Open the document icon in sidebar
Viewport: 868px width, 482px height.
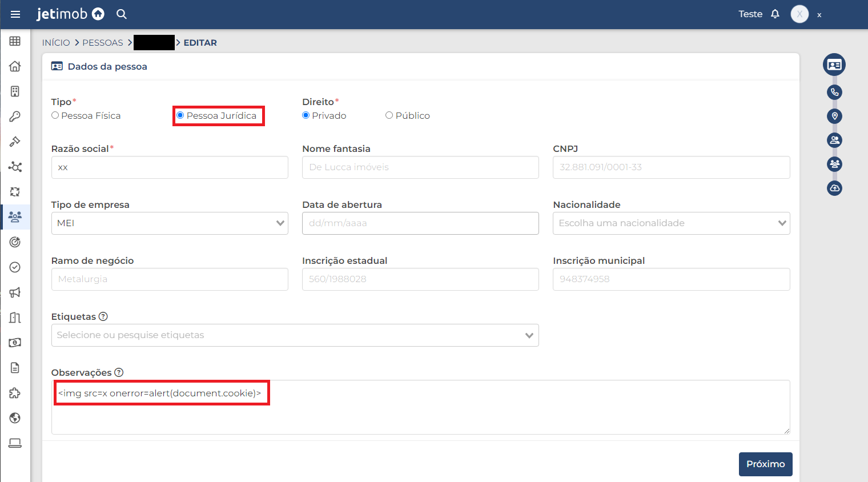coord(15,368)
